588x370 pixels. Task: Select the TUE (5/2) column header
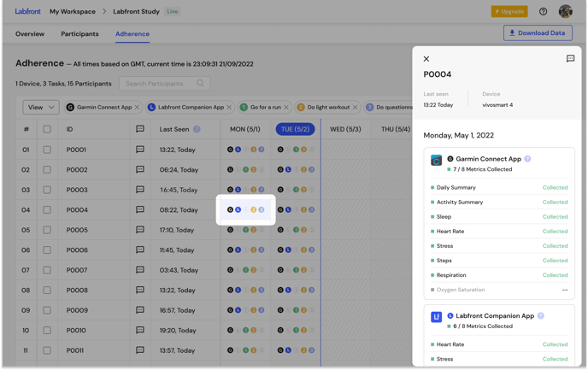pyautogui.click(x=295, y=129)
